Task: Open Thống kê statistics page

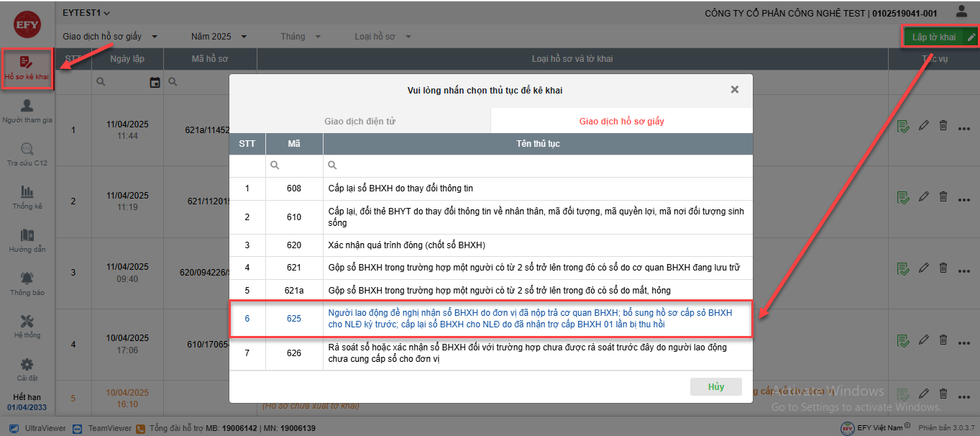Action: [x=27, y=197]
